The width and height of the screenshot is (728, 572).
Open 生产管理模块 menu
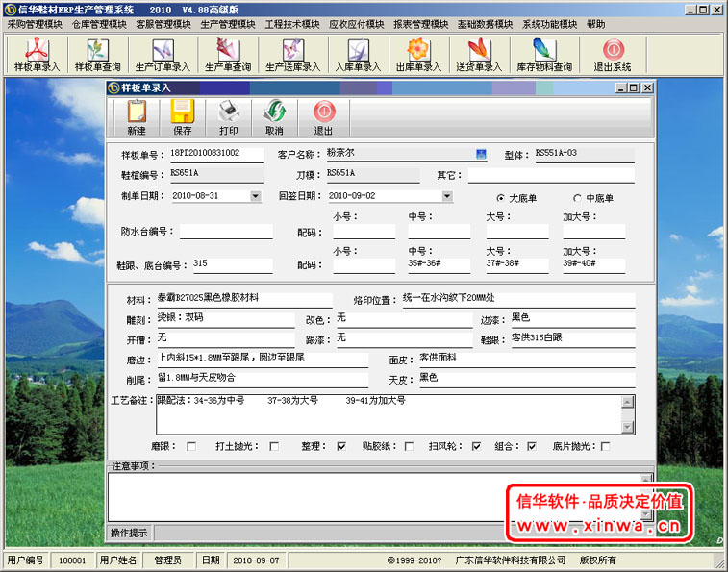[228, 25]
